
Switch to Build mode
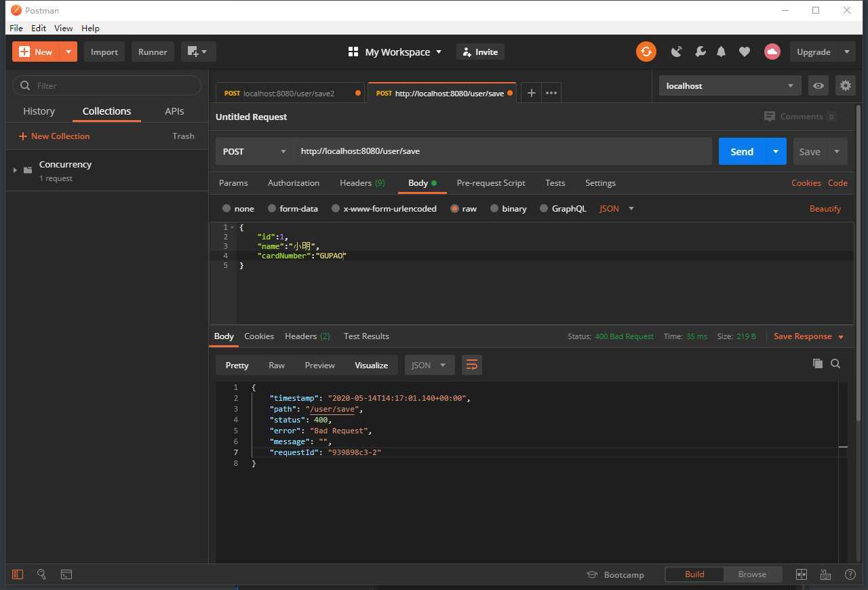coord(694,574)
